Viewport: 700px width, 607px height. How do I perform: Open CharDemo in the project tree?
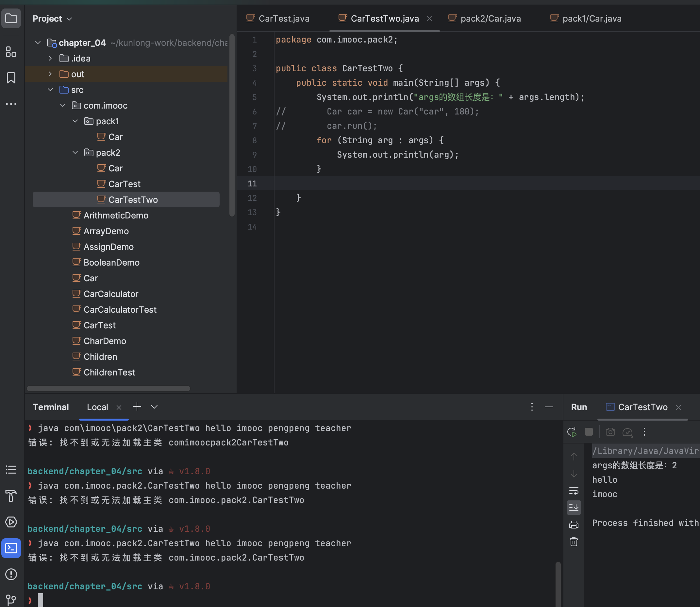pos(99,341)
